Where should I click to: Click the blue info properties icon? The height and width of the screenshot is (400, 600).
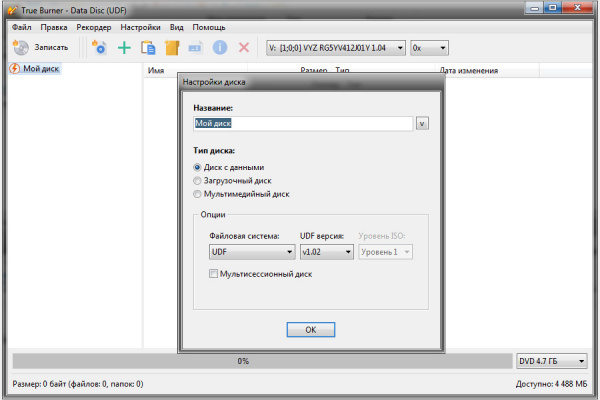pyautogui.click(x=220, y=48)
